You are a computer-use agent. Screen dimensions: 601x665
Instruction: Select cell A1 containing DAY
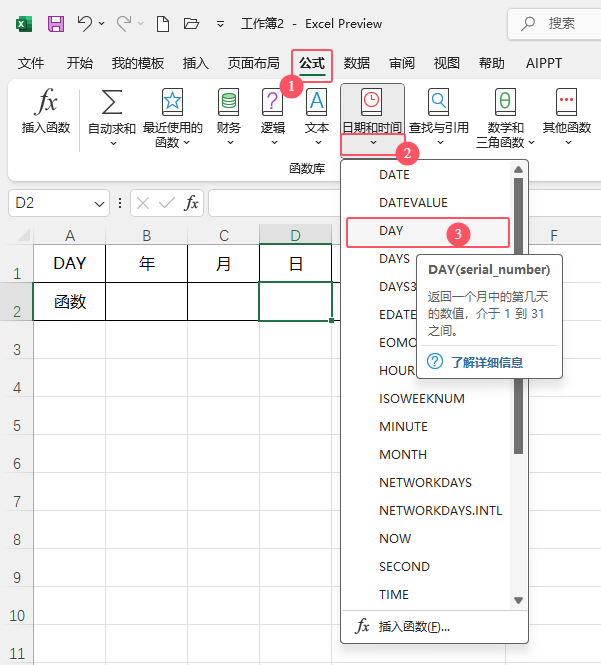[70, 263]
